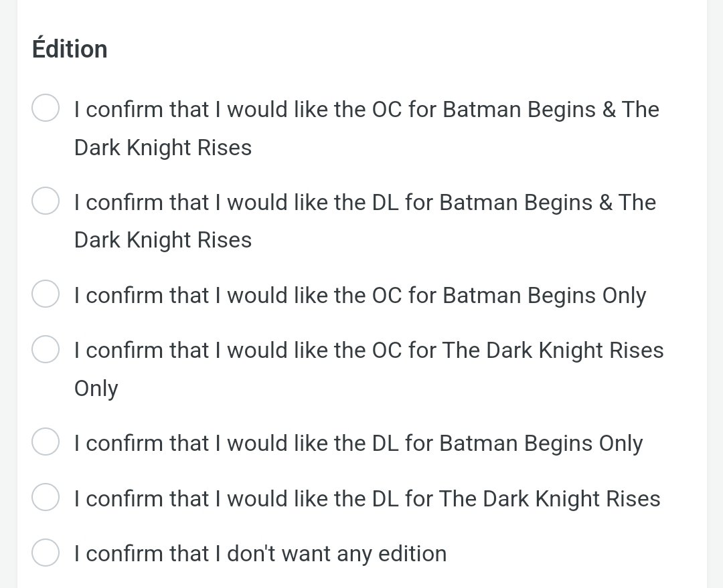Select the radio for not wanting any edition

46,553
